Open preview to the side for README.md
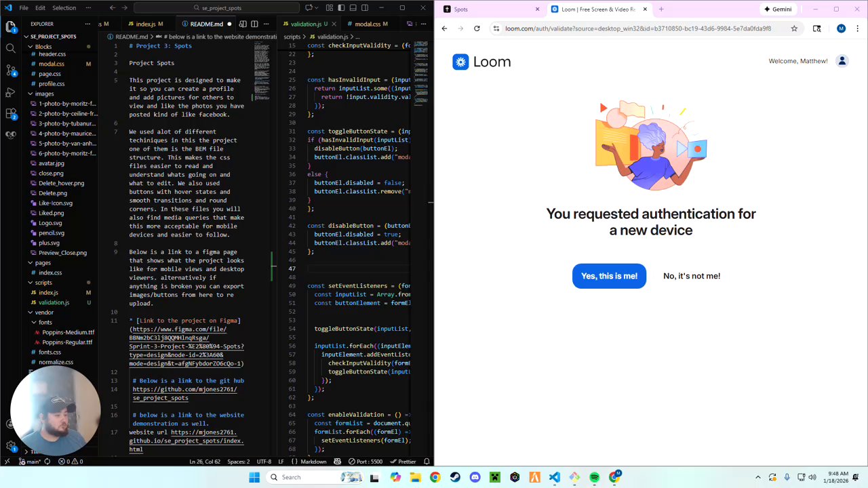The width and height of the screenshot is (868, 488). coord(243,24)
